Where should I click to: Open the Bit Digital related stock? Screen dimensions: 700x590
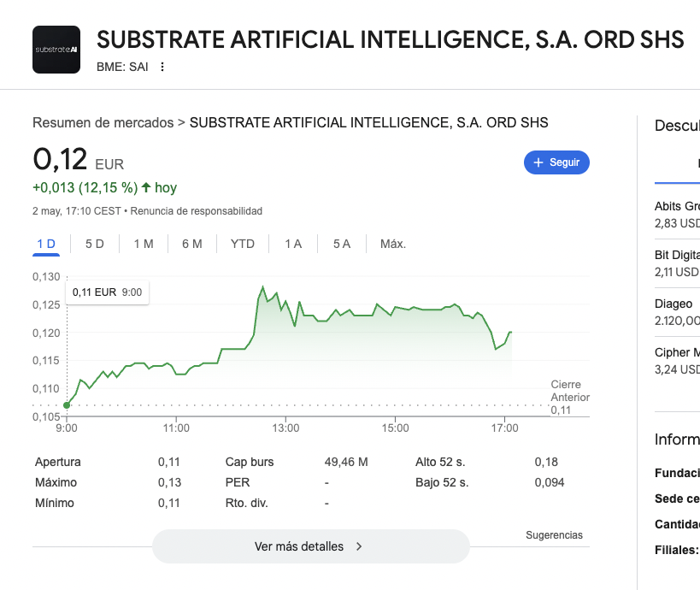tap(677, 263)
